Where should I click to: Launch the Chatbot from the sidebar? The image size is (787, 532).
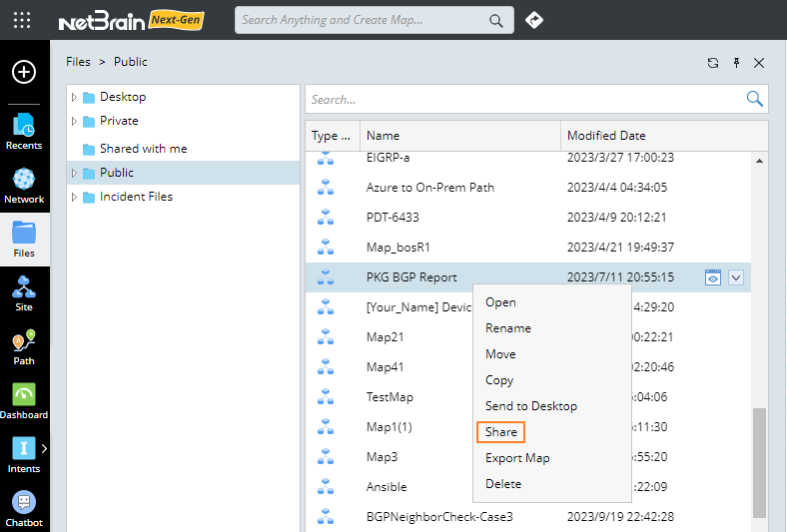click(24, 508)
